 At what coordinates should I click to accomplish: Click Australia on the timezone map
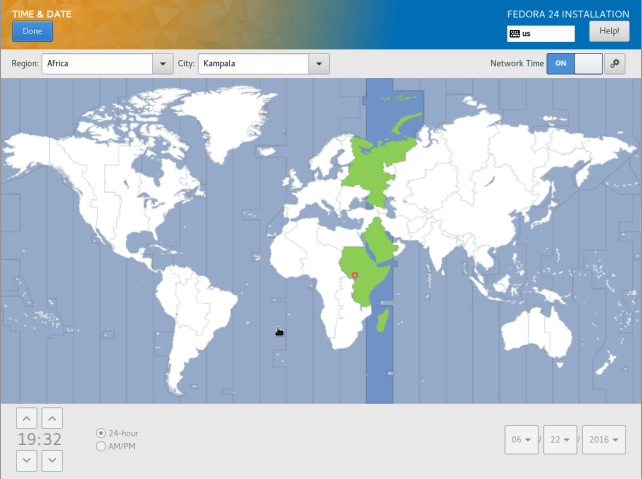click(536, 332)
